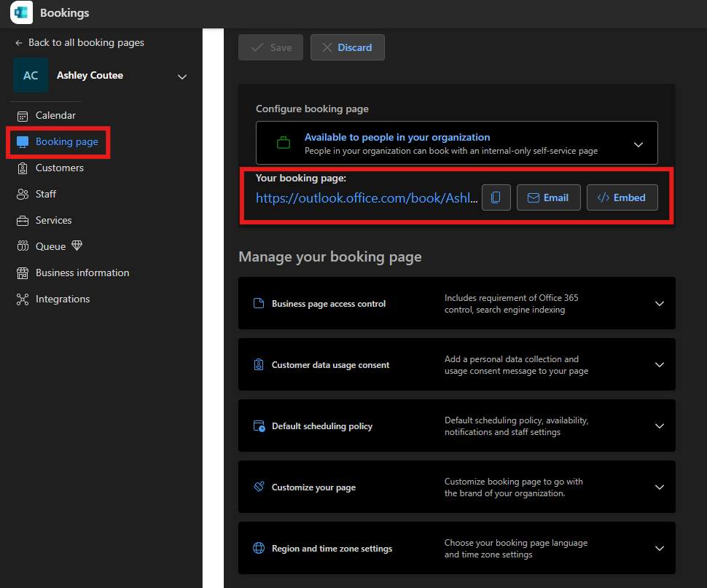Click the 'Region and time zone settings' title
This screenshot has height=588, width=707.
(x=332, y=549)
